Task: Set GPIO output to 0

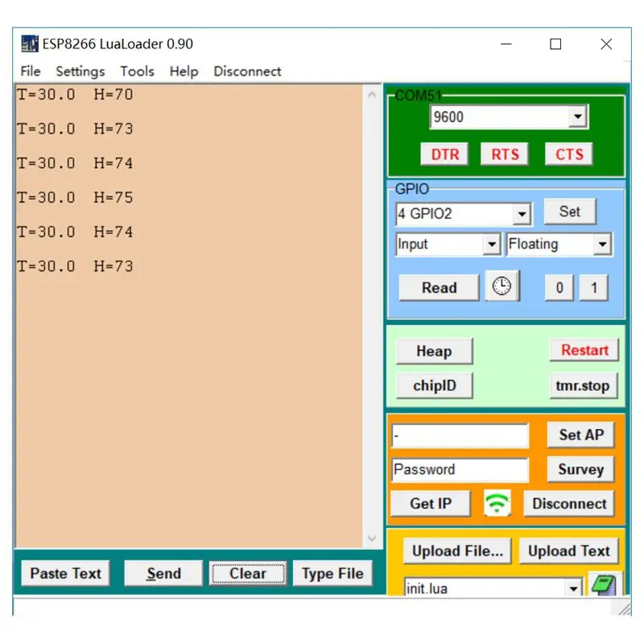Action: [x=559, y=287]
